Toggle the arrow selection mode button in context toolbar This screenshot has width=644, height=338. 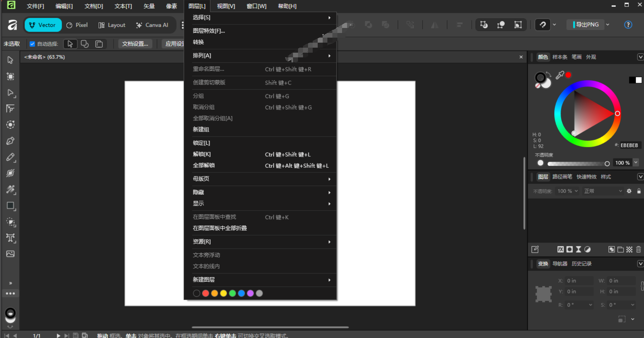tap(70, 44)
